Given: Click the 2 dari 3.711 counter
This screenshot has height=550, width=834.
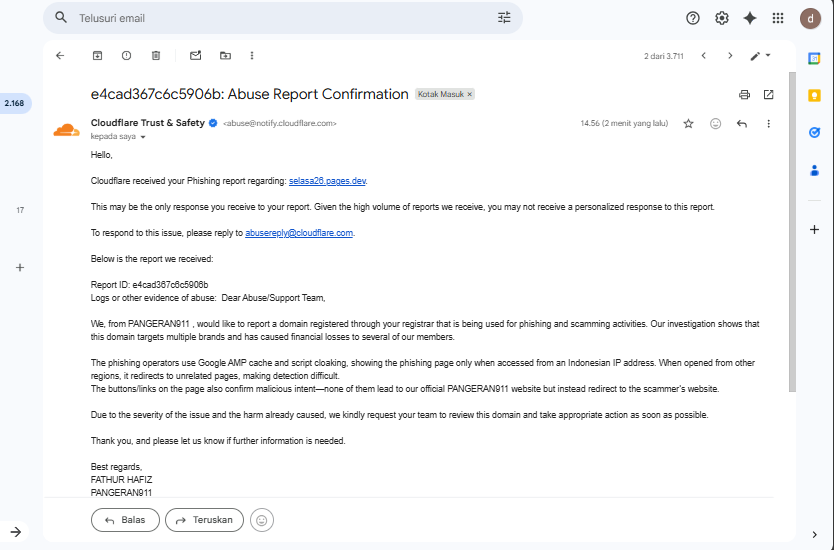Looking at the screenshot, I should [663, 56].
